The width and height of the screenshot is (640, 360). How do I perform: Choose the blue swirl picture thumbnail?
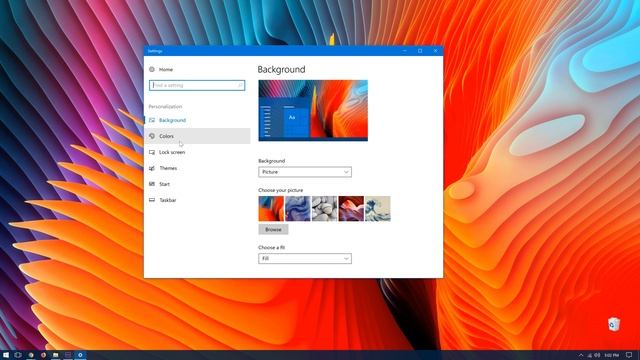[x=298, y=209]
